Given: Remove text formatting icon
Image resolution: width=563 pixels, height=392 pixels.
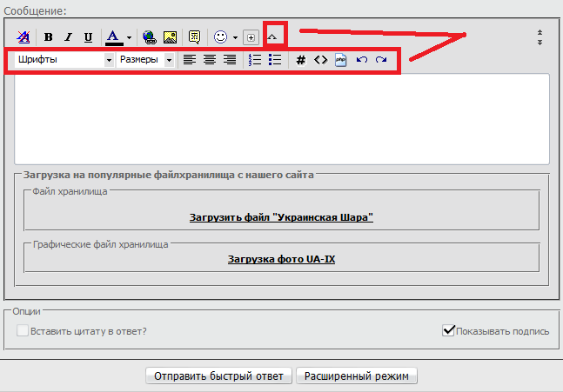Looking at the screenshot, I should (x=23, y=37).
